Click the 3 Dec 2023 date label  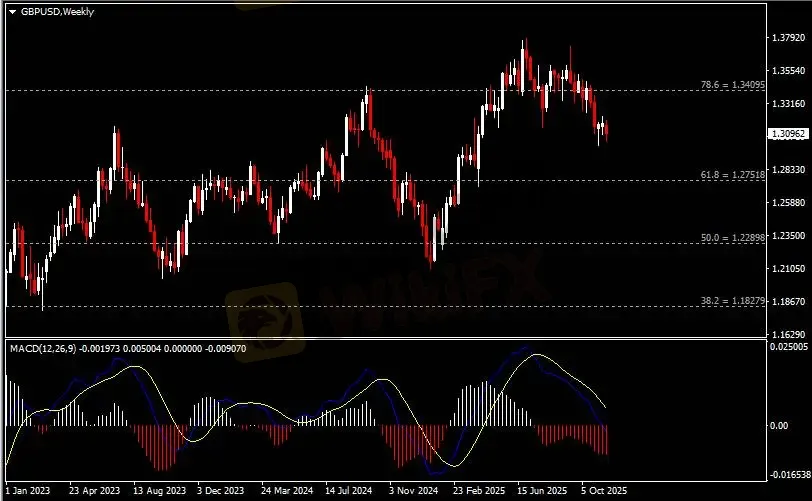coord(221,490)
